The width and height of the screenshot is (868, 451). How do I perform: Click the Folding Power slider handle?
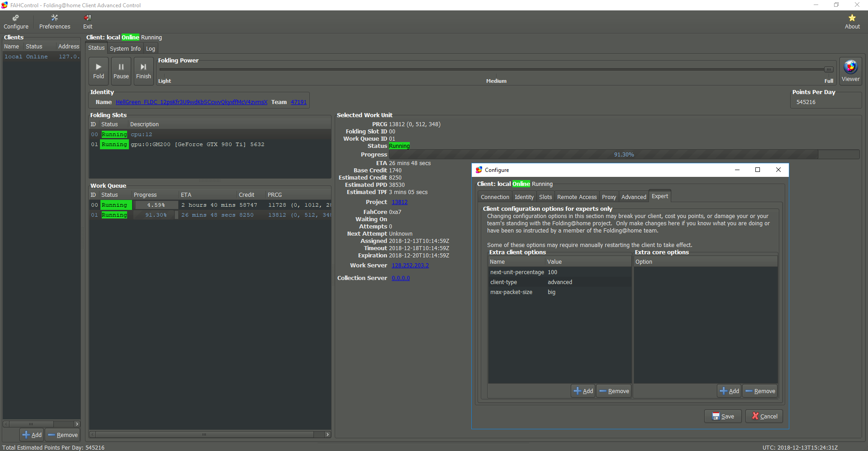(829, 69)
